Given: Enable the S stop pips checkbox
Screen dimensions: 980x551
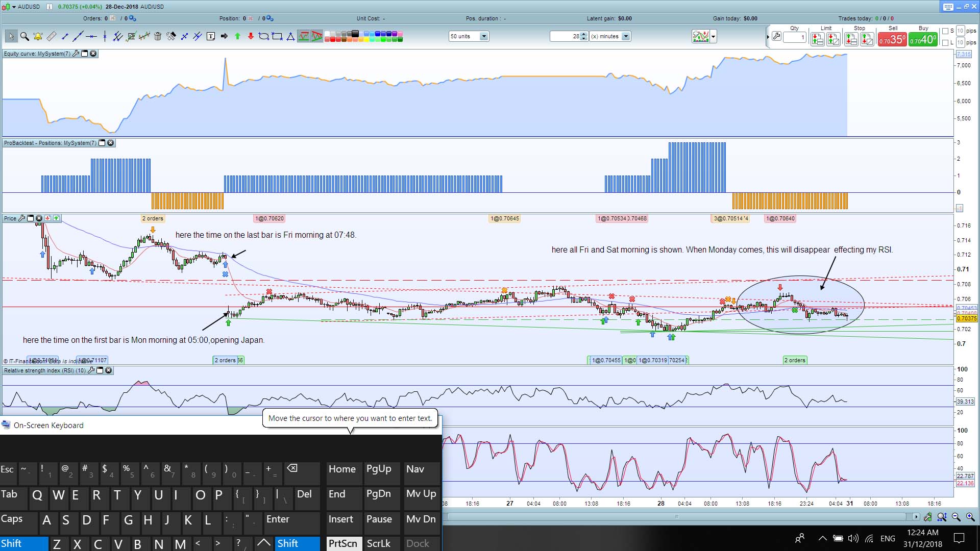Looking at the screenshot, I should pos(945,31).
